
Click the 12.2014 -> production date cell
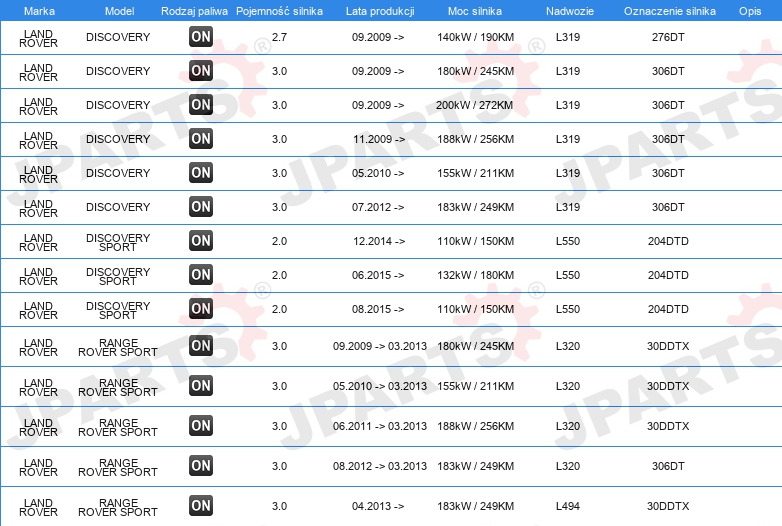coord(379,241)
